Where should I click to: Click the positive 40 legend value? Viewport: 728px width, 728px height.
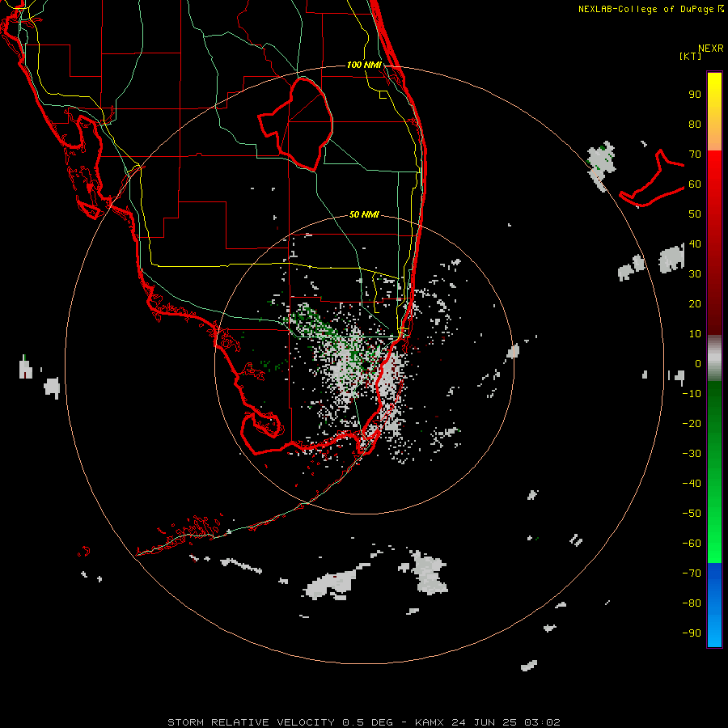coord(695,243)
